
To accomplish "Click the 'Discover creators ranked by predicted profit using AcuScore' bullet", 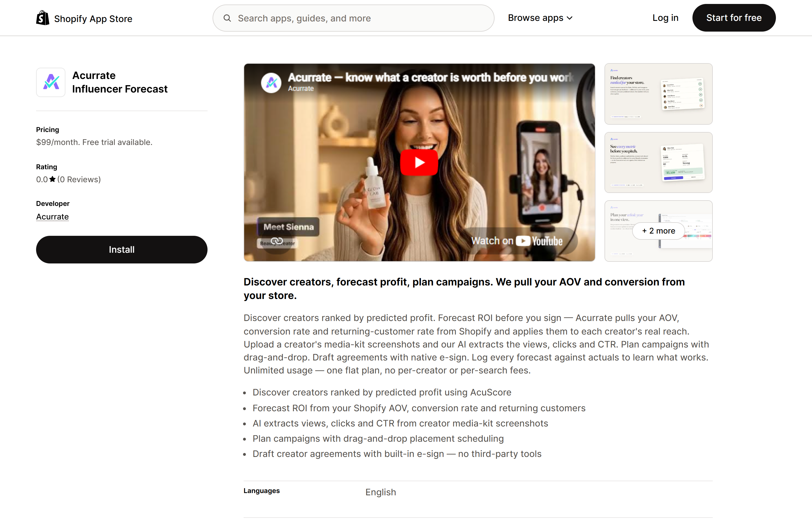I will tap(382, 392).
